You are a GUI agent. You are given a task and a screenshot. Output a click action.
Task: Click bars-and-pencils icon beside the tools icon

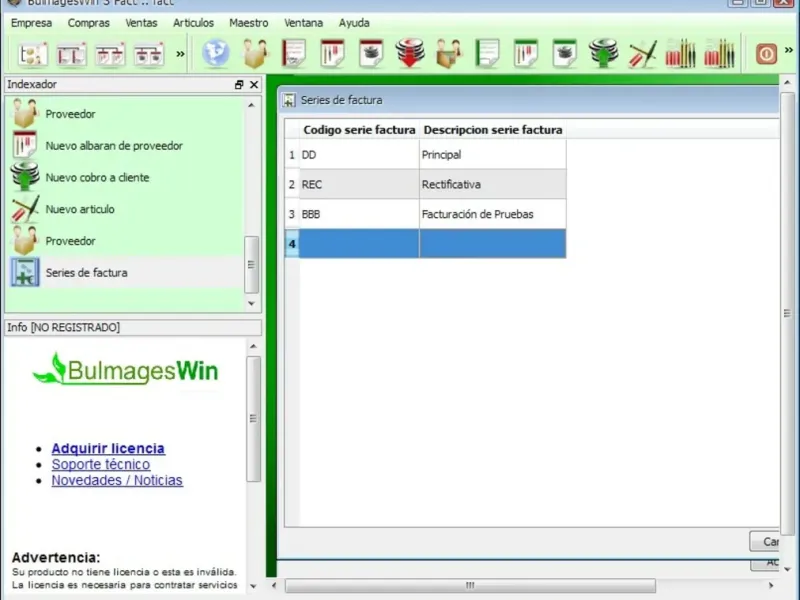coord(681,54)
